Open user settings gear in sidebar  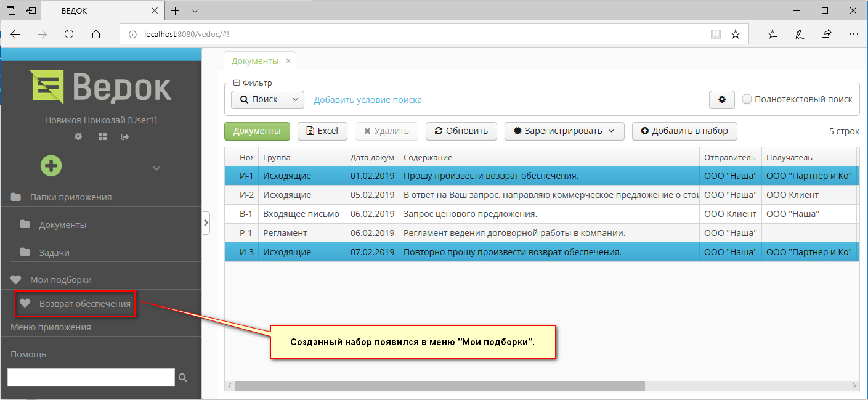(78, 136)
